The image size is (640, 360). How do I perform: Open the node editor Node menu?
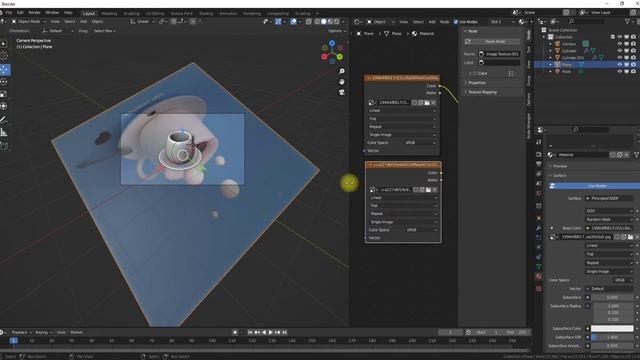(x=444, y=22)
